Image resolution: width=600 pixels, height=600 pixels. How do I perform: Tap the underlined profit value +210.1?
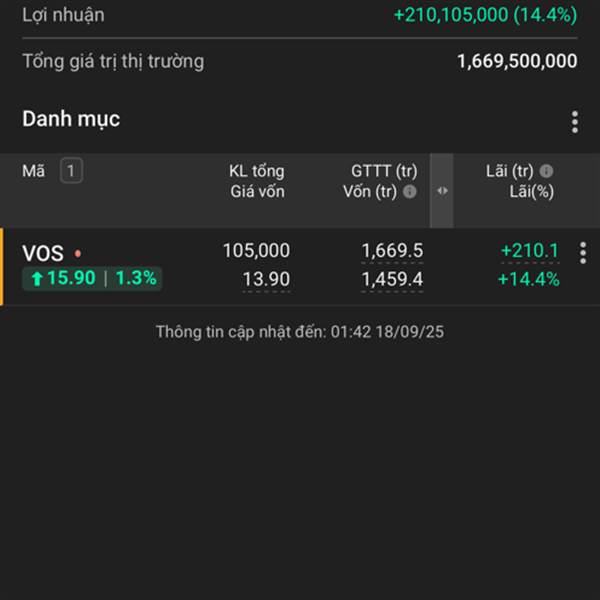[529, 251]
